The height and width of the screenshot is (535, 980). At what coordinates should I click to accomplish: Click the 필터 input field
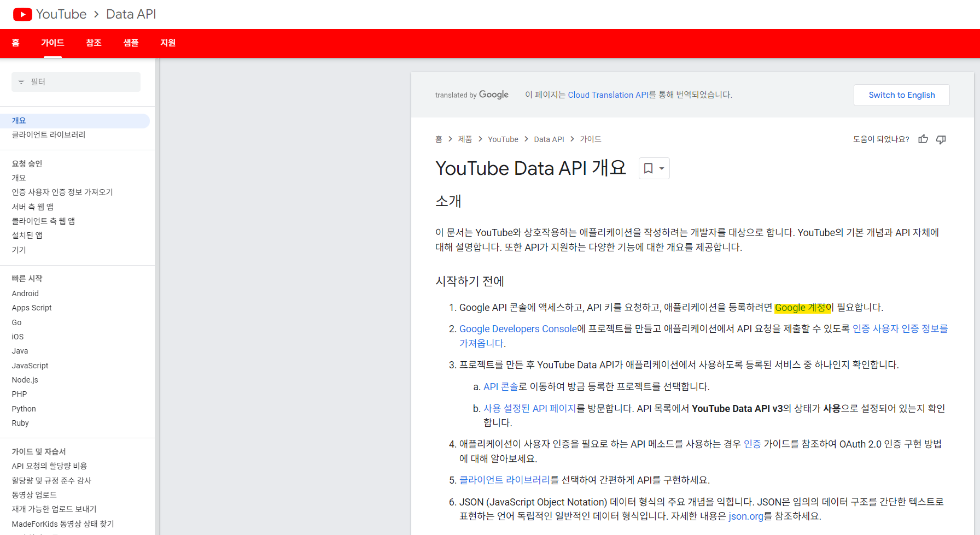tap(76, 82)
